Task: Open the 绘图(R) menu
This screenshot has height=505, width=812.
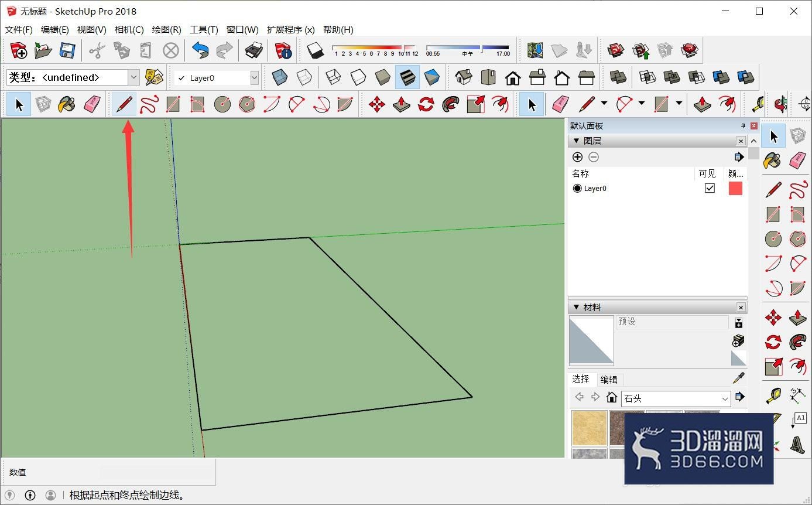Action: click(x=166, y=29)
